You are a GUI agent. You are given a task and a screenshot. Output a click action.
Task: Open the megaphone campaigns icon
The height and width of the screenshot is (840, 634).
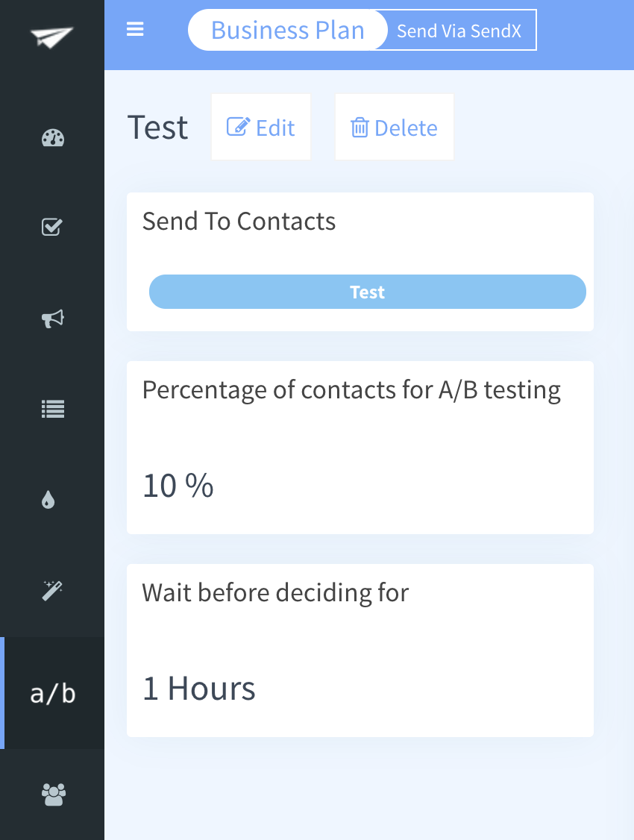52,319
